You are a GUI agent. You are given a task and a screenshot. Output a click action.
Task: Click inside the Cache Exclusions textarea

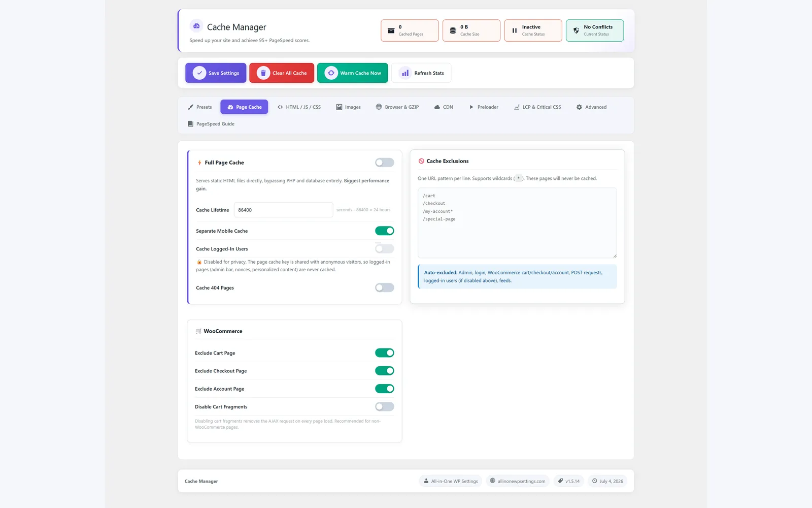pos(517,223)
